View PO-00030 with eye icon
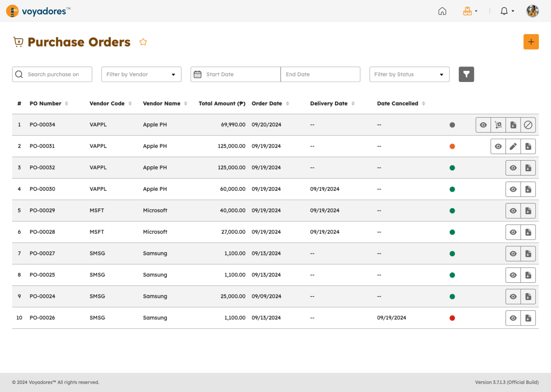 coord(513,189)
